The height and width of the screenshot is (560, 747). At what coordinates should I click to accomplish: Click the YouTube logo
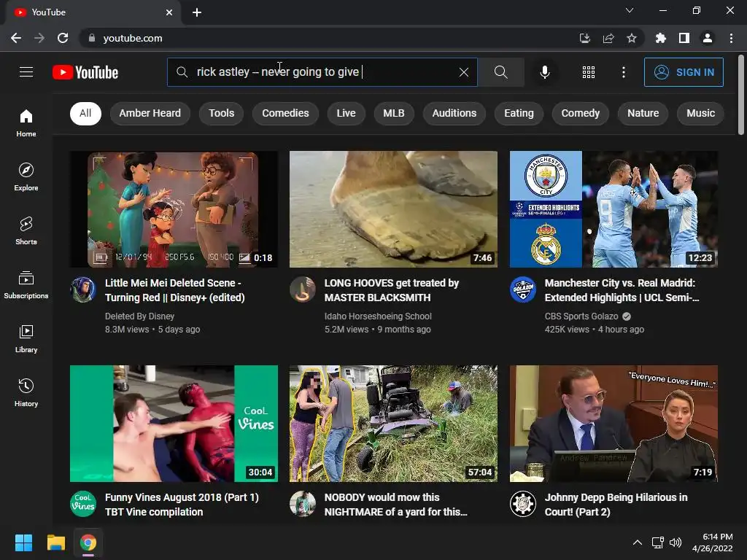[85, 72]
